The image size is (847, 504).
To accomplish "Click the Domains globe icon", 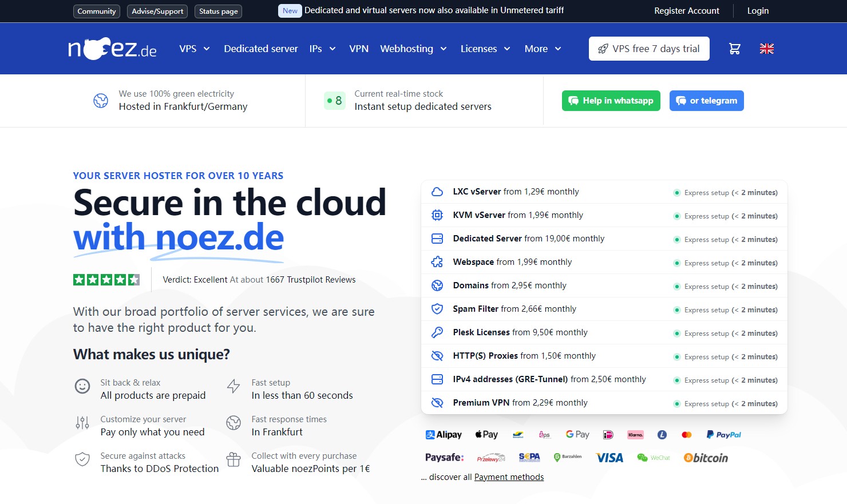I will click(x=437, y=285).
